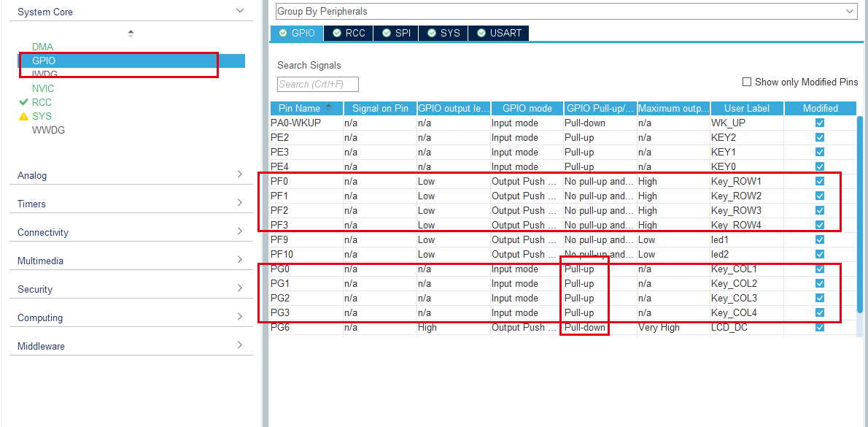The height and width of the screenshot is (427, 868).
Task: Click the Pull-down cell in PA0-WKUP row
Action: coord(600,123)
